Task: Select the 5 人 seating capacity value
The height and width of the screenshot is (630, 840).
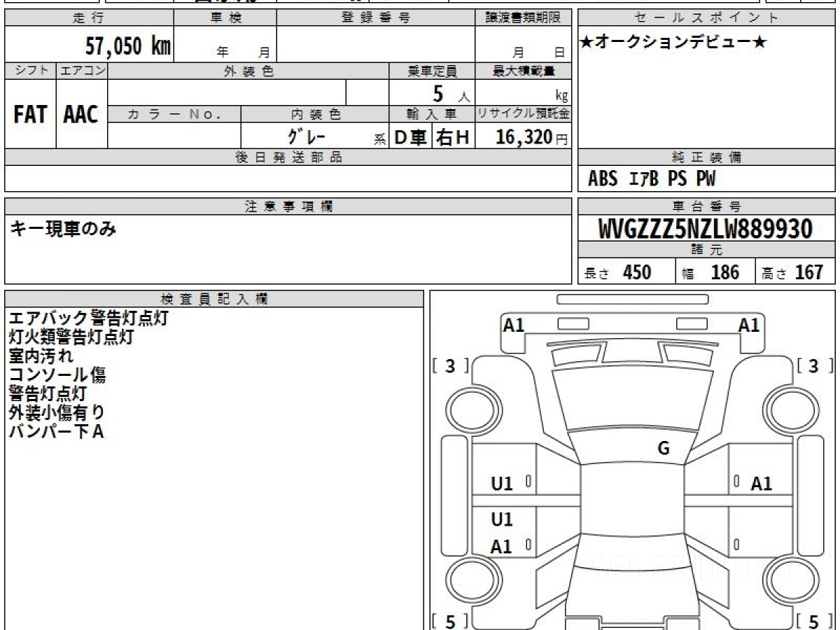Action: pos(451,94)
